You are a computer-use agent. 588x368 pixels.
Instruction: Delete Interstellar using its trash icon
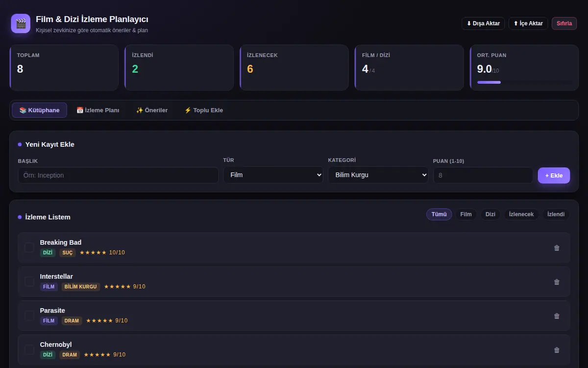pos(557,282)
